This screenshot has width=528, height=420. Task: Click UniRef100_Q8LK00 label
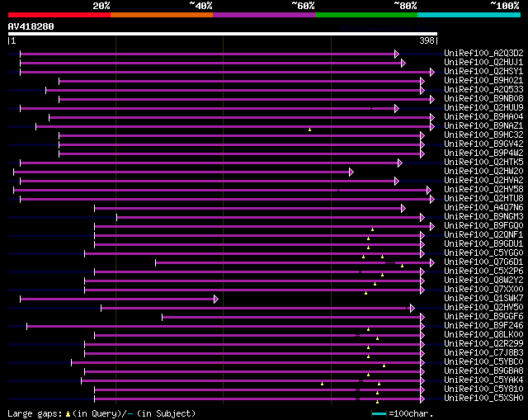pos(483,335)
